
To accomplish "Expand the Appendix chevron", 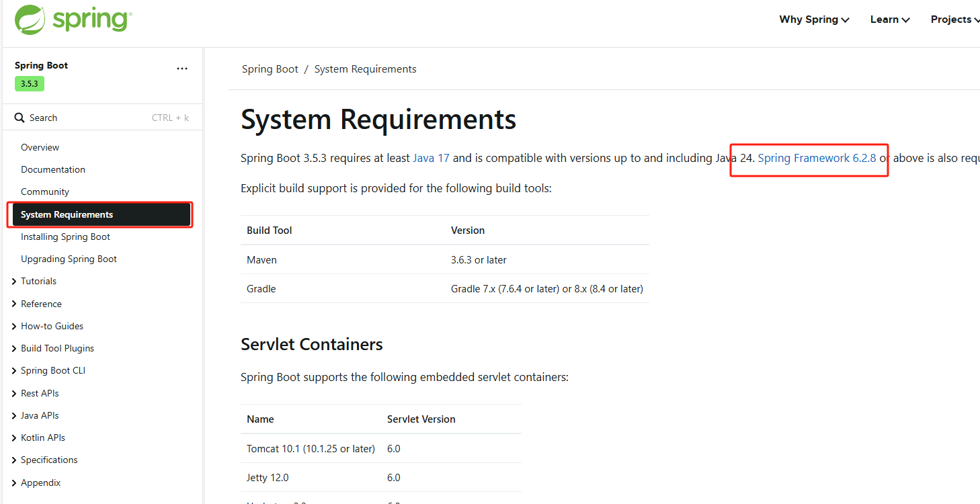I will point(14,482).
